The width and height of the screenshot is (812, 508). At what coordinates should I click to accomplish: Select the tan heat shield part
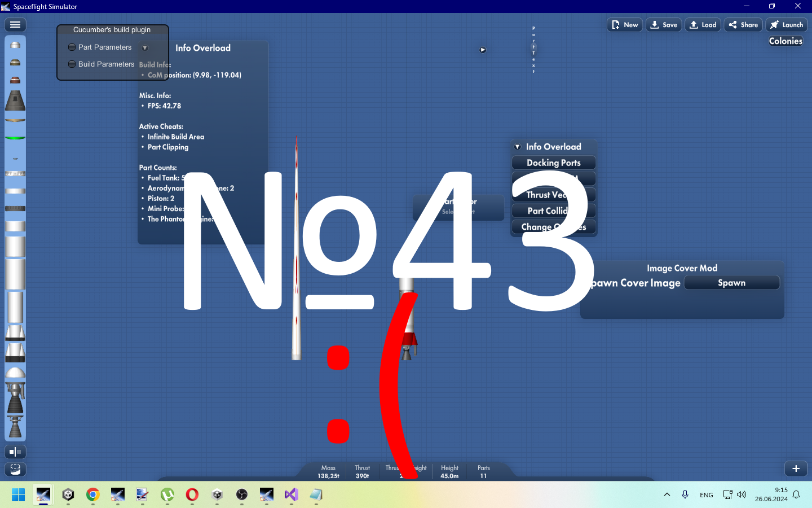pyautogui.click(x=15, y=120)
